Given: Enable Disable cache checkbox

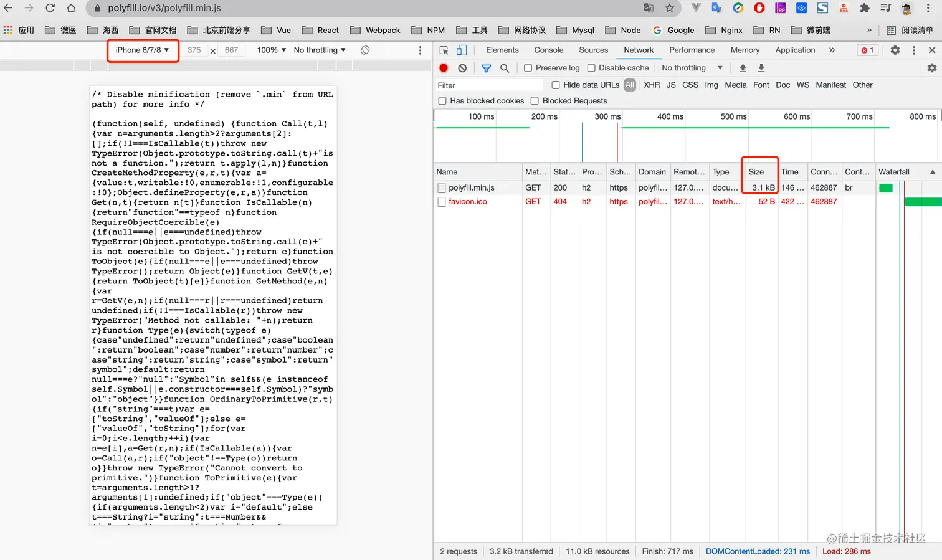Looking at the screenshot, I should (591, 68).
